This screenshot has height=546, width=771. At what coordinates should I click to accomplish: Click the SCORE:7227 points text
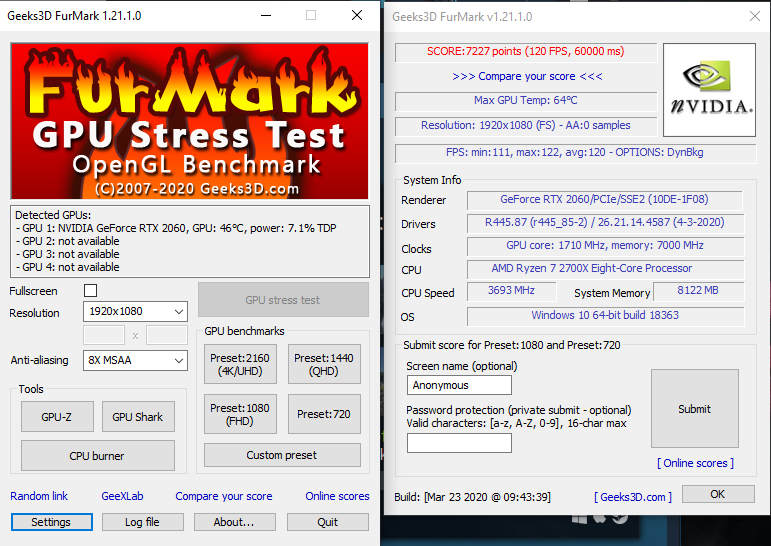pyautogui.click(x=525, y=51)
